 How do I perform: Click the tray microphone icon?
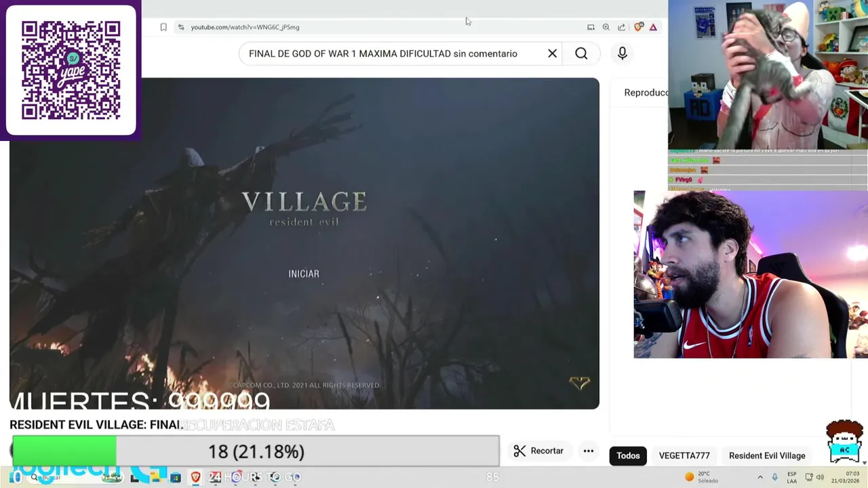[774, 477]
